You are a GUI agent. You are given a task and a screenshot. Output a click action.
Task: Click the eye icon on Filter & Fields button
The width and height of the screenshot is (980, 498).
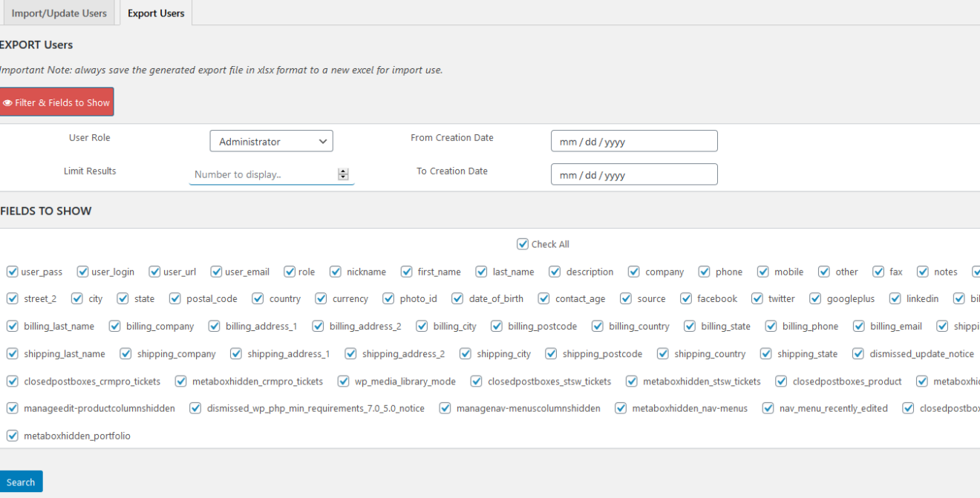(x=8, y=102)
